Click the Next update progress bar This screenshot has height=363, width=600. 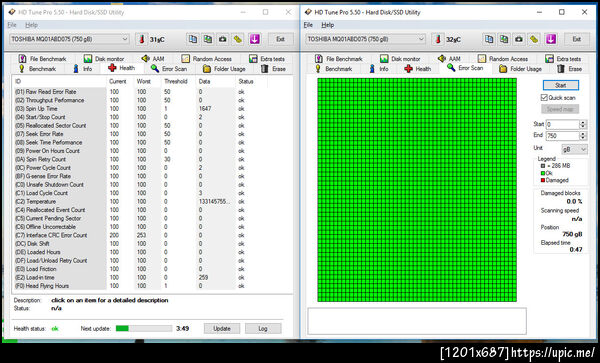(143, 328)
